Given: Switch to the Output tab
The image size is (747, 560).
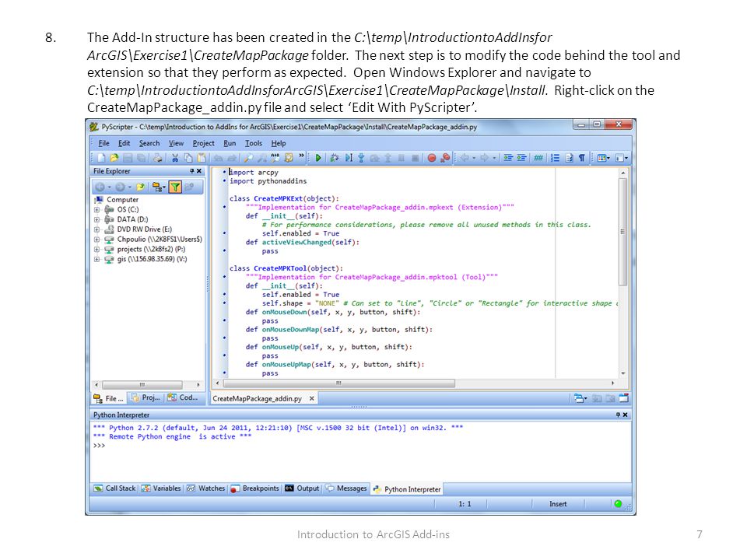Looking at the screenshot, I should click(302, 488).
